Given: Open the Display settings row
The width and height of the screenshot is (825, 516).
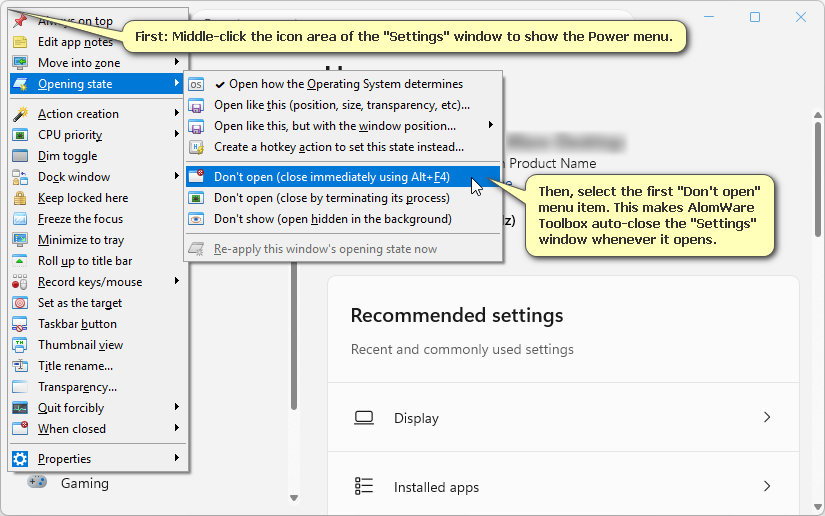Looking at the screenshot, I should pos(563,418).
